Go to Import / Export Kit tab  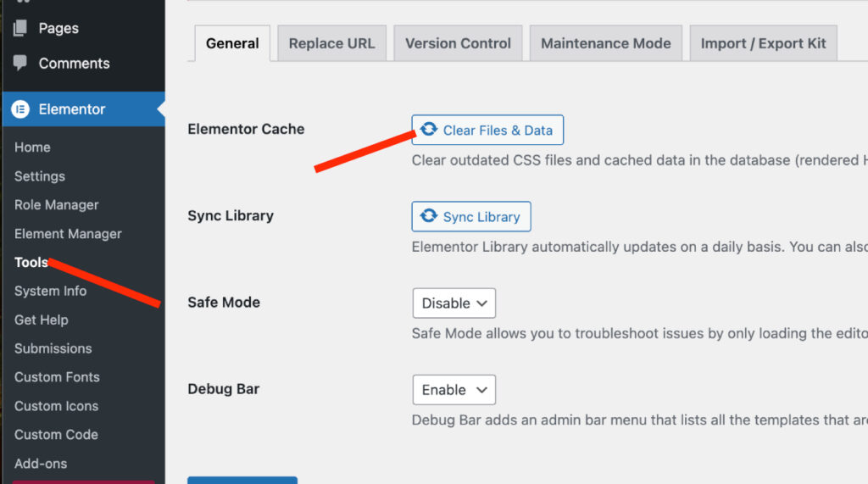coord(763,43)
